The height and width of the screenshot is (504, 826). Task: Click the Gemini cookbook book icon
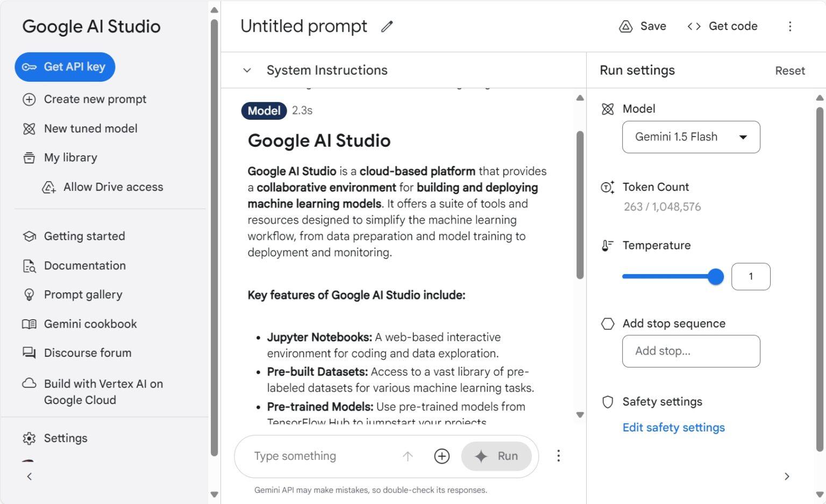click(x=29, y=324)
